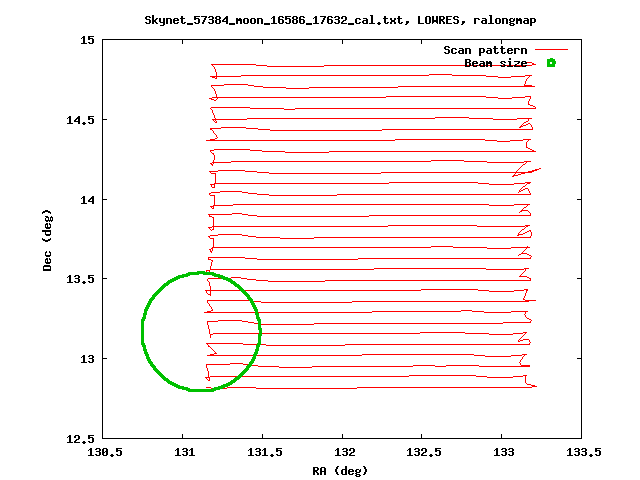Click the red scan pattern legend line
640x480 pixels.
[551, 49]
